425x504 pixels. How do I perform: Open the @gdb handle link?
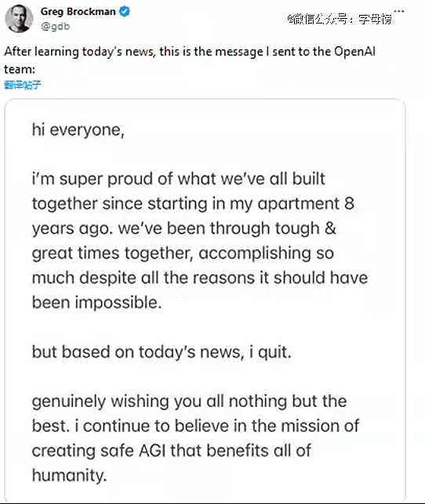click(x=56, y=27)
